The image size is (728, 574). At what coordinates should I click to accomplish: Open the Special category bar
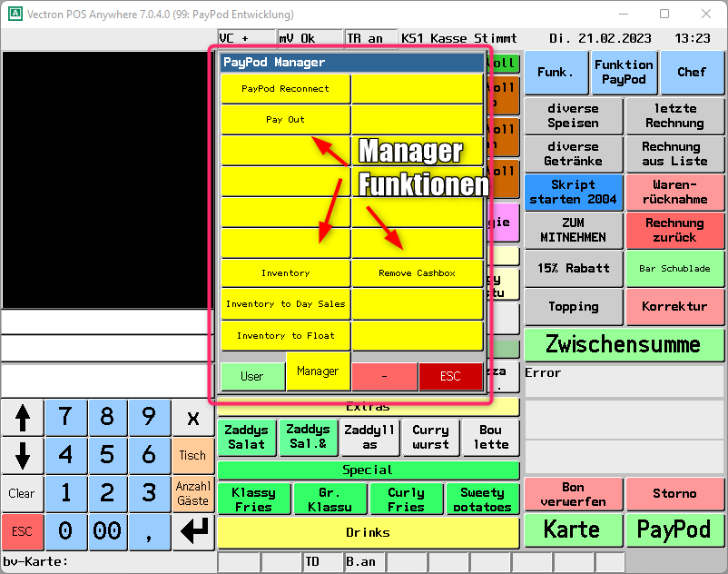click(369, 470)
